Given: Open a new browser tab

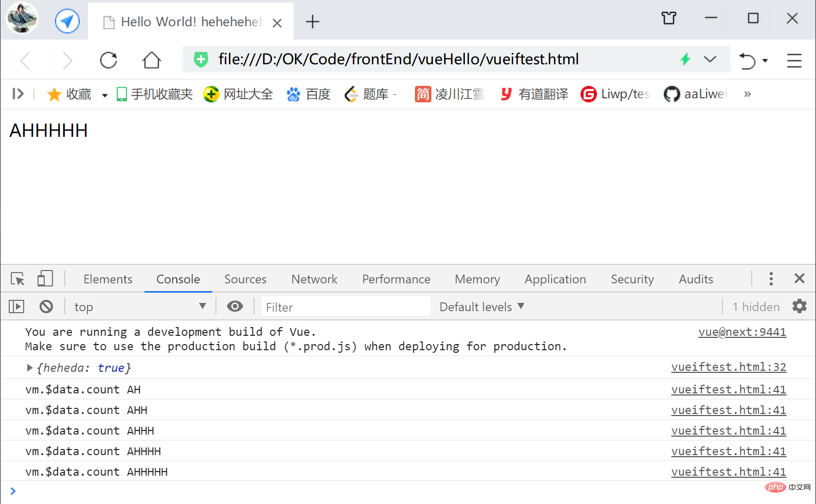Looking at the screenshot, I should 313,22.
